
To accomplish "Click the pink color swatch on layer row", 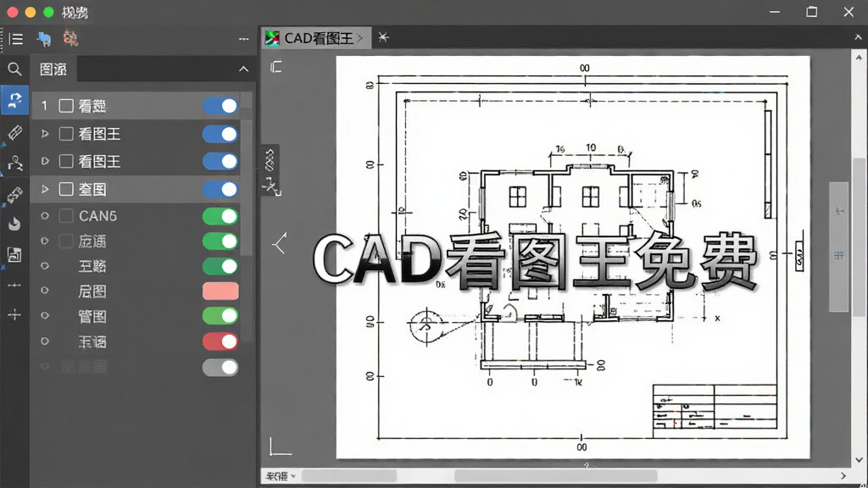I will 220,291.
